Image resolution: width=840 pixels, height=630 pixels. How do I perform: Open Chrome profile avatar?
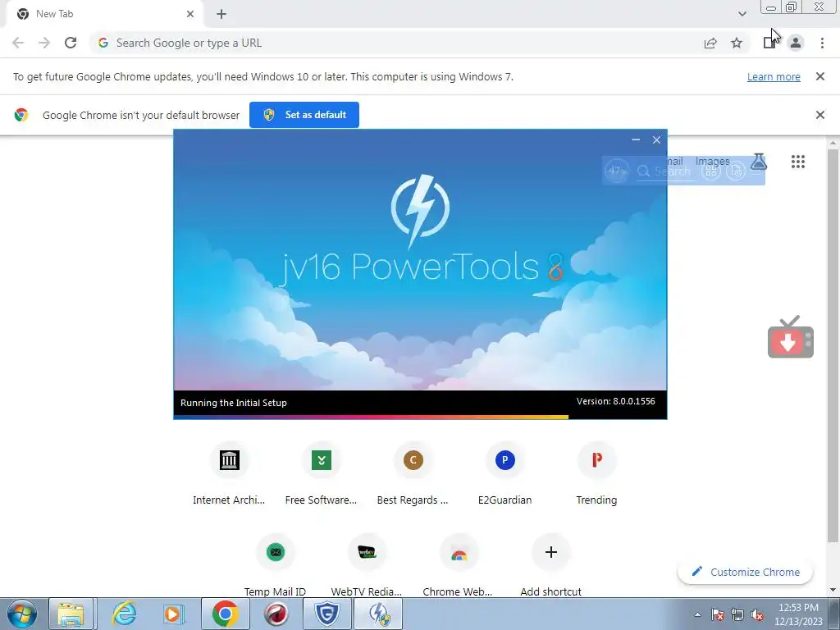[796, 43]
